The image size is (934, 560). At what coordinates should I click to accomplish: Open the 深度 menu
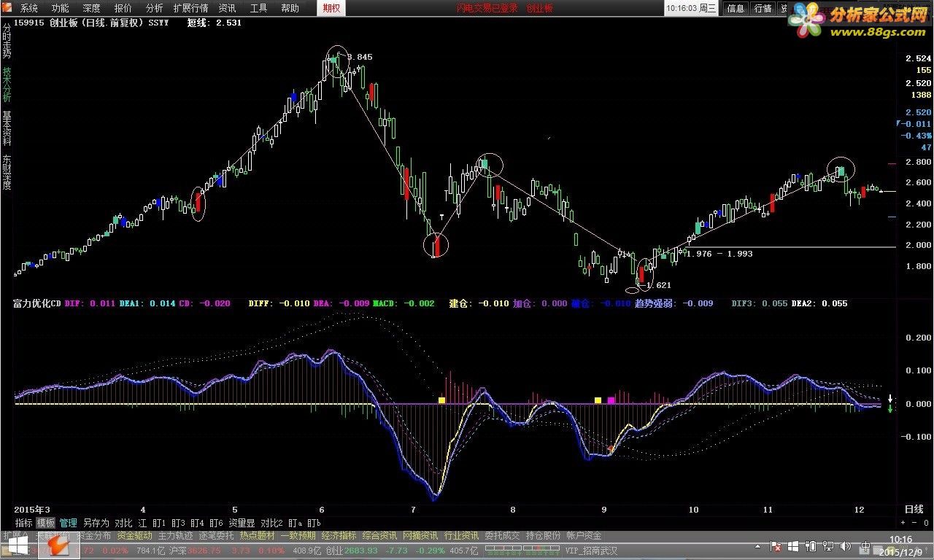[x=91, y=8]
